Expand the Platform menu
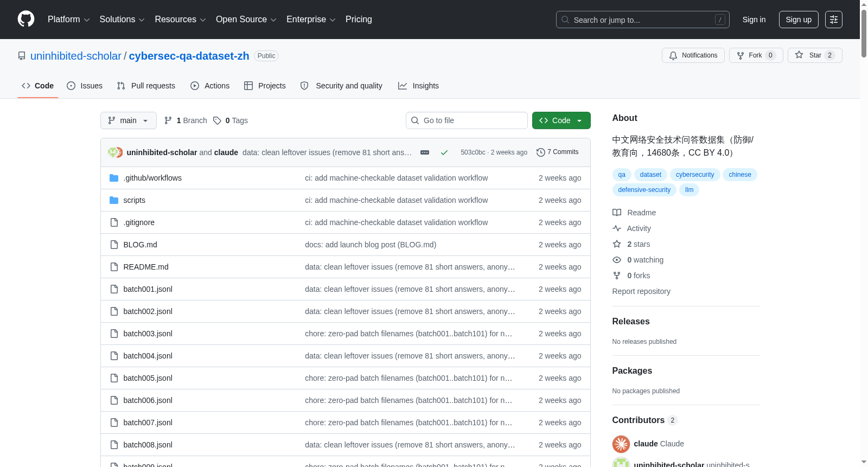Image resolution: width=868 pixels, height=467 pixels. click(x=68, y=20)
